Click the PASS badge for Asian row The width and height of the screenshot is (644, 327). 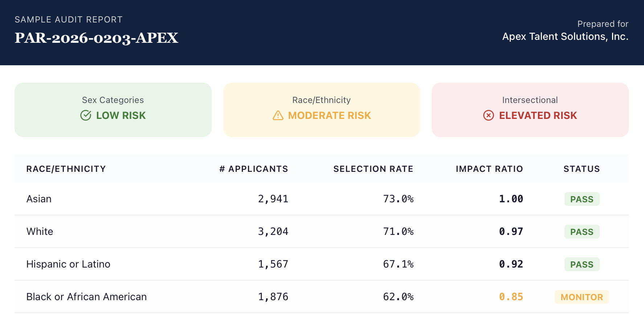[x=582, y=199]
